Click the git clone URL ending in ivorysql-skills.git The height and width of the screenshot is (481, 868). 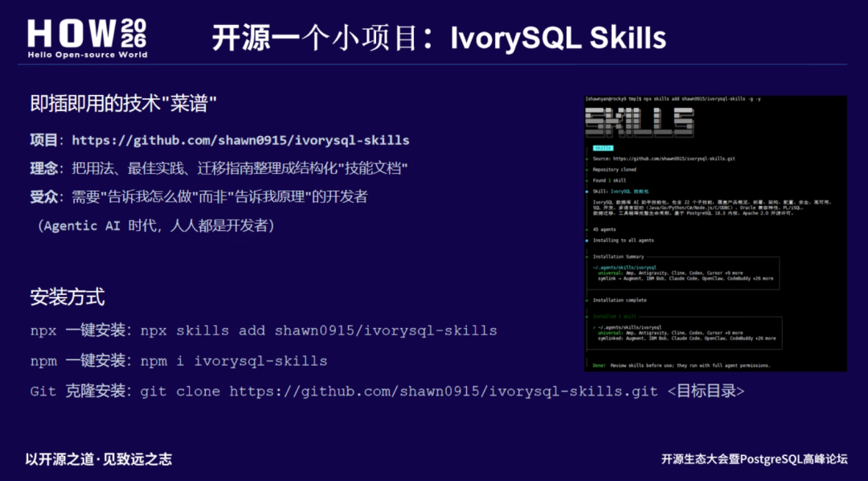(444, 391)
